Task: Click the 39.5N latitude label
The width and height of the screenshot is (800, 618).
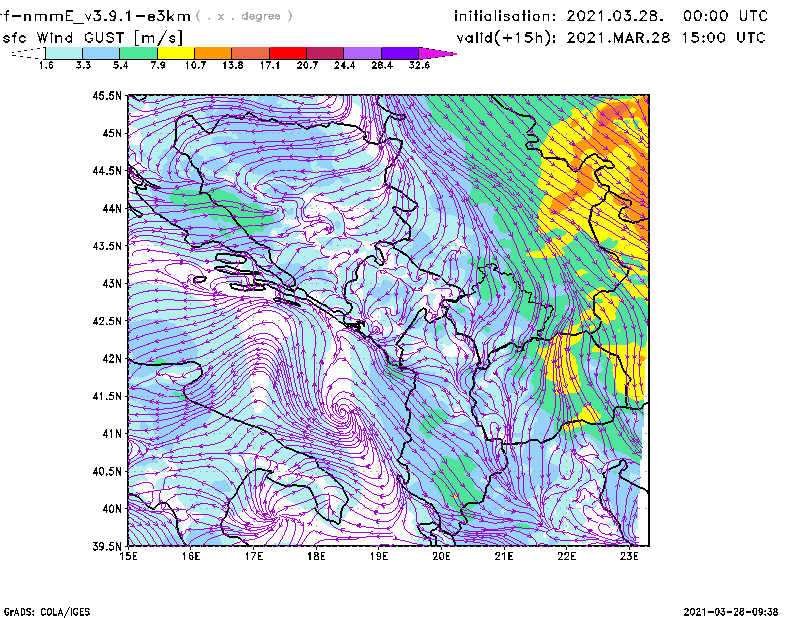Action: [107, 547]
